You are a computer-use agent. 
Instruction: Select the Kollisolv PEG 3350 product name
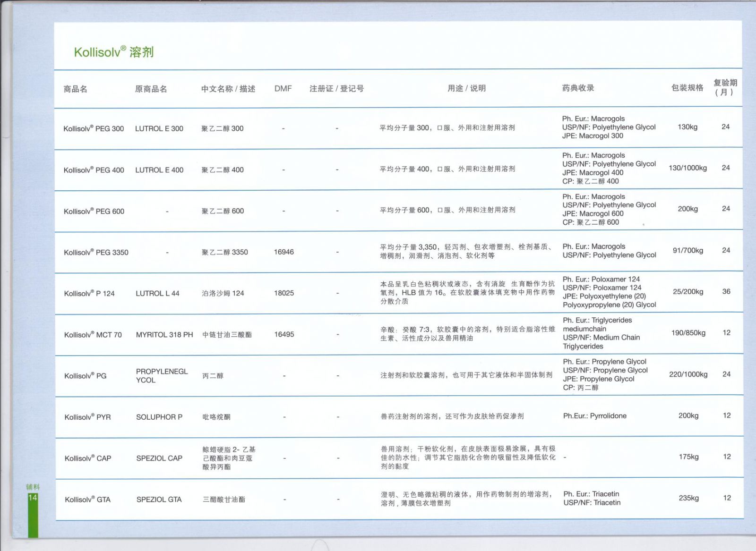point(96,252)
